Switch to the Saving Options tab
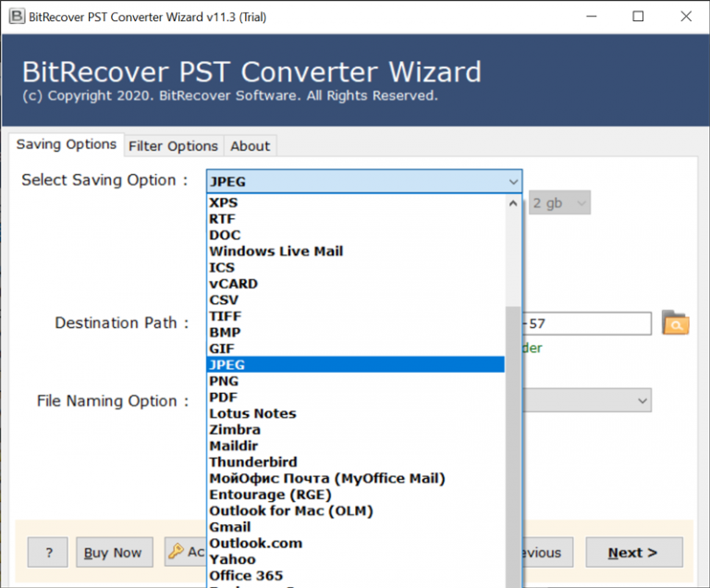Screen dimensions: 710x588 pyautogui.click(x=67, y=144)
